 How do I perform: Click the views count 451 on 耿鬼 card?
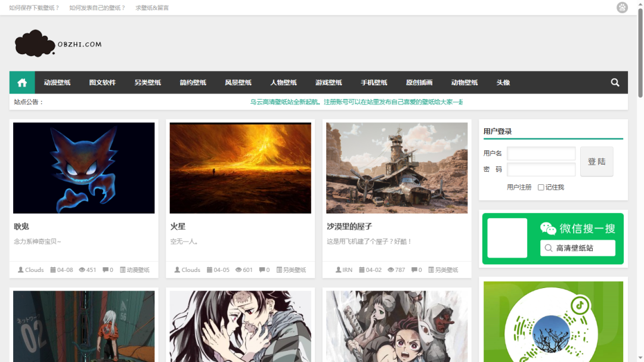(x=91, y=270)
